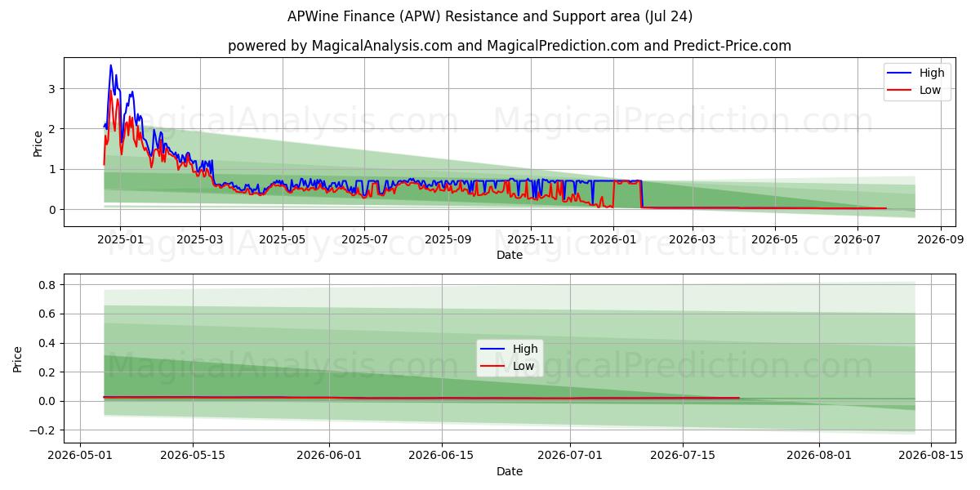Click the '2026-06-01' tick label in bottom chart

pyautogui.click(x=329, y=457)
